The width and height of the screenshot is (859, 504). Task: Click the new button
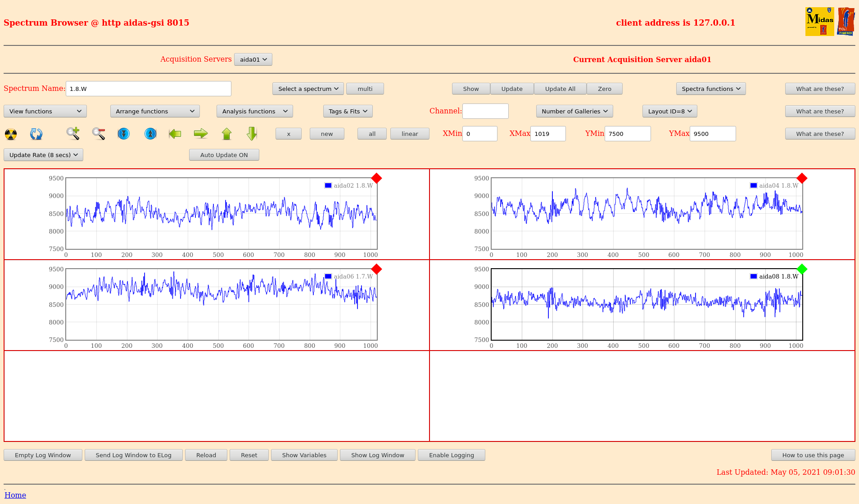(x=327, y=134)
